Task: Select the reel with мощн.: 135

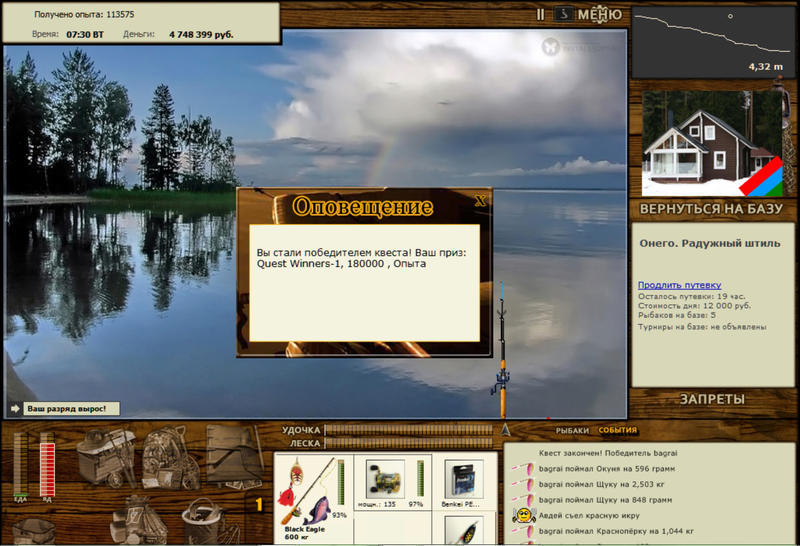Action: [x=393, y=482]
